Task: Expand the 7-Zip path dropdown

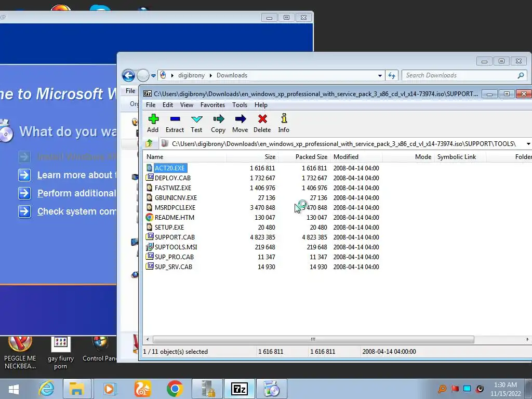Action: click(x=528, y=144)
